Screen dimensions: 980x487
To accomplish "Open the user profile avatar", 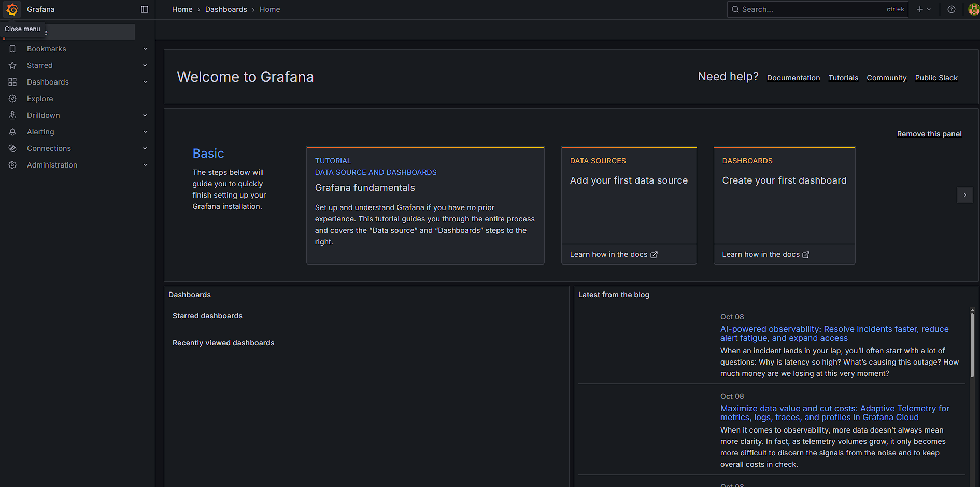I will 973,9.
